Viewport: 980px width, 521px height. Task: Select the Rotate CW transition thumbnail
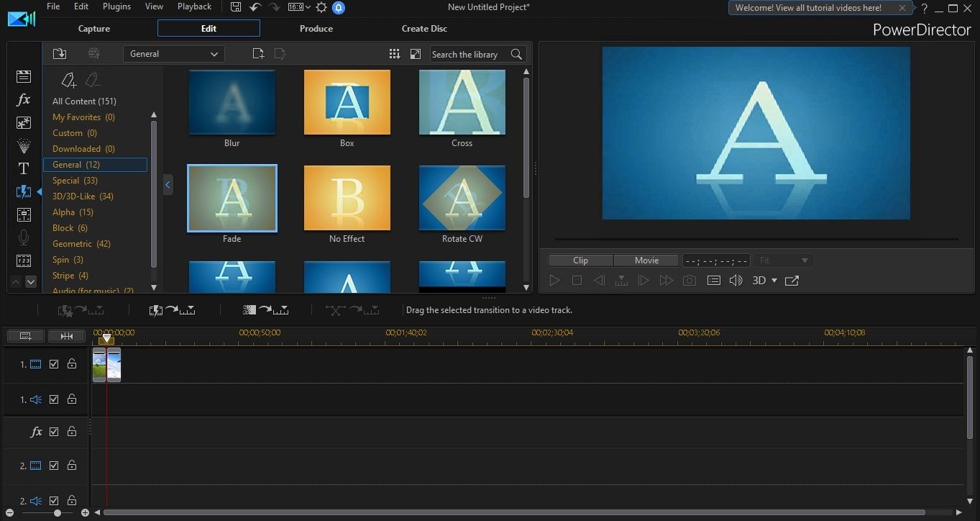tap(462, 198)
